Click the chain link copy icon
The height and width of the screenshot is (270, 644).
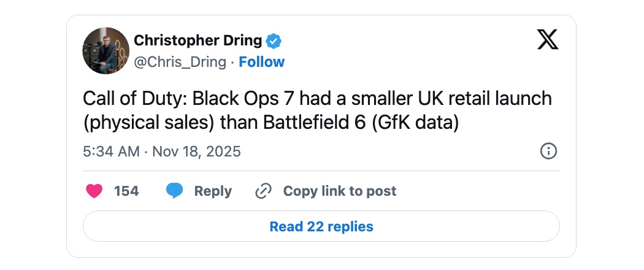pyautogui.click(x=263, y=191)
